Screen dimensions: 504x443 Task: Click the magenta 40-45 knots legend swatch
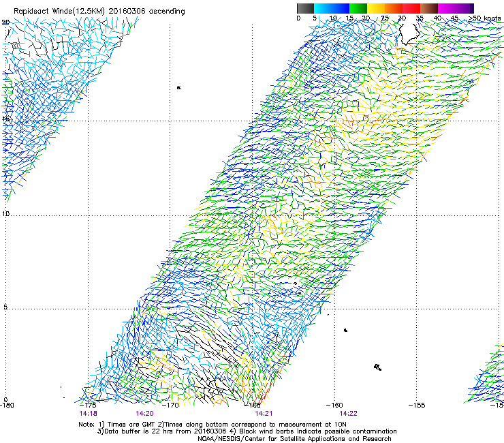(x=447, y=8)
